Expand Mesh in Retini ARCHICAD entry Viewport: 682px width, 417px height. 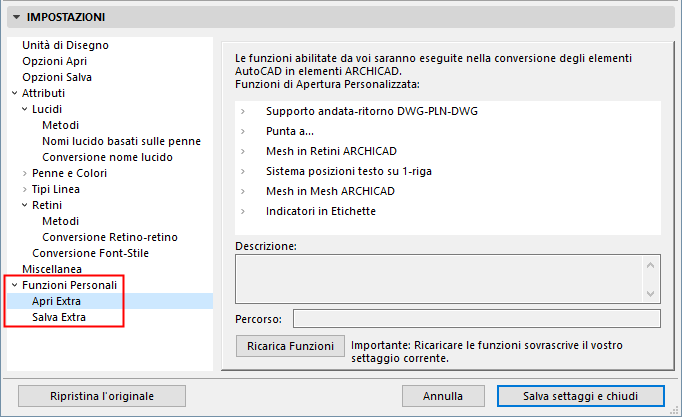pos(243,151)
